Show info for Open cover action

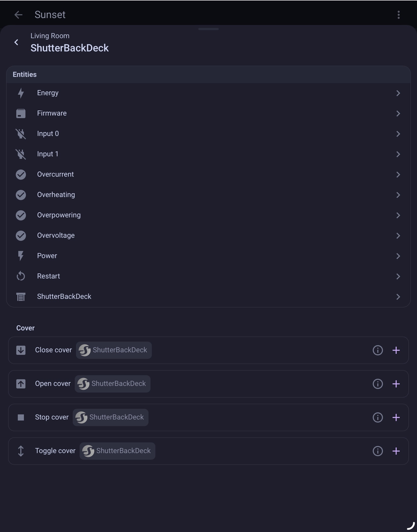[378, 384]
